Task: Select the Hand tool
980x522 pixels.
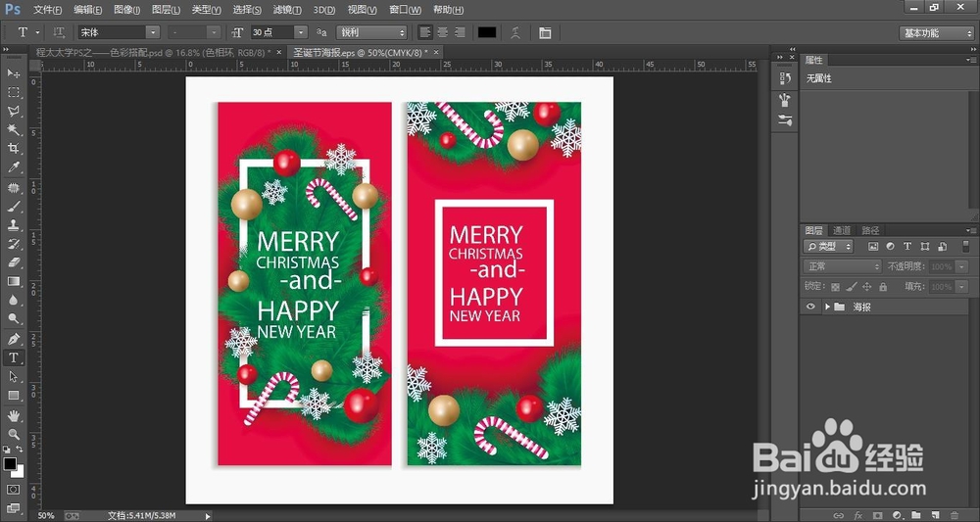Action: pos(13,416)
